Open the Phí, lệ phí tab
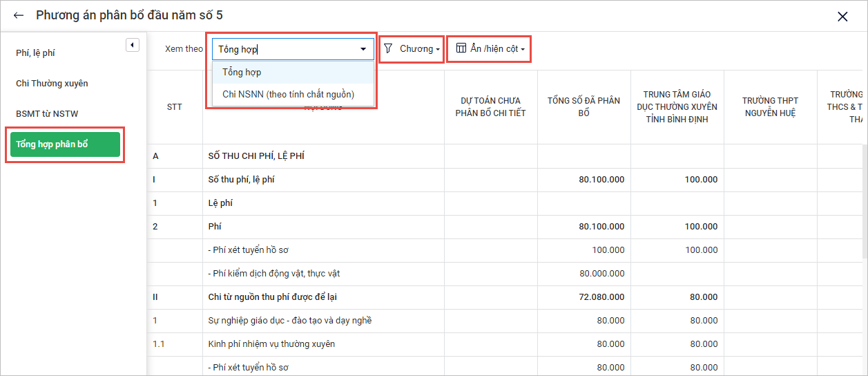Screen dimensions: 868x376 pyautogui.click(x=36, y=53)
